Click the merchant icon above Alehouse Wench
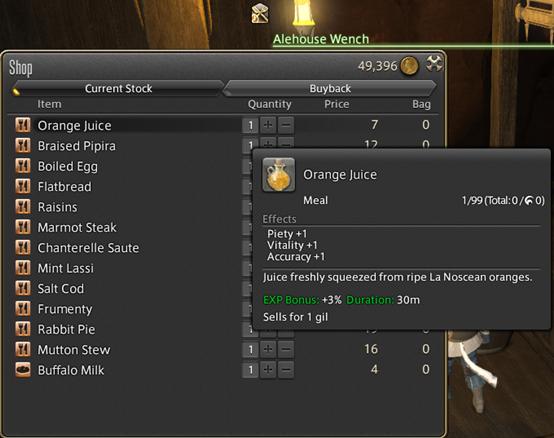The height and width of the screenshot is (438, 554). (x=260, y=13)
